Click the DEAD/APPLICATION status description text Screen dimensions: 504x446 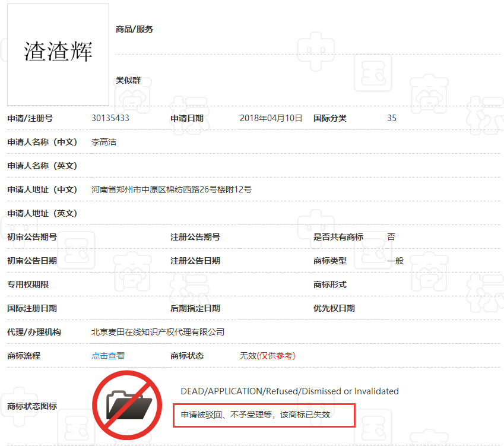tap(290, 391)
